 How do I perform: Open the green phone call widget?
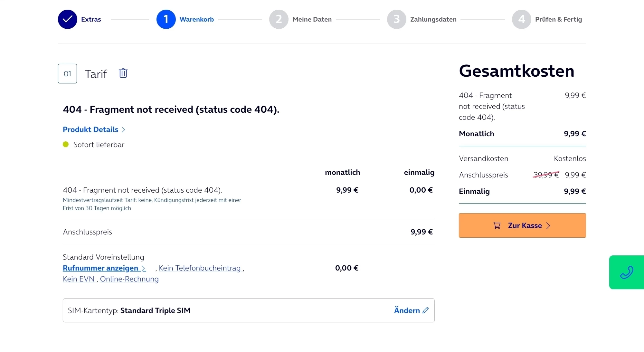[x=626, y=272]
